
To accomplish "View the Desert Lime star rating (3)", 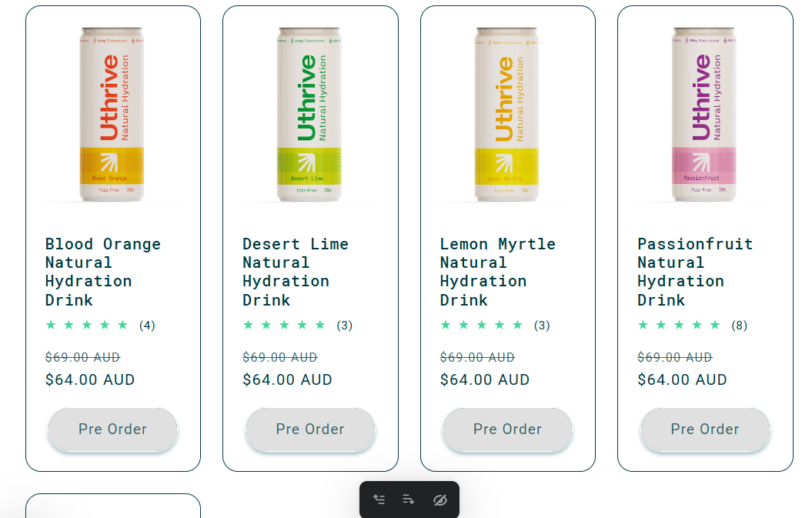I will click(x=297, y=326).
